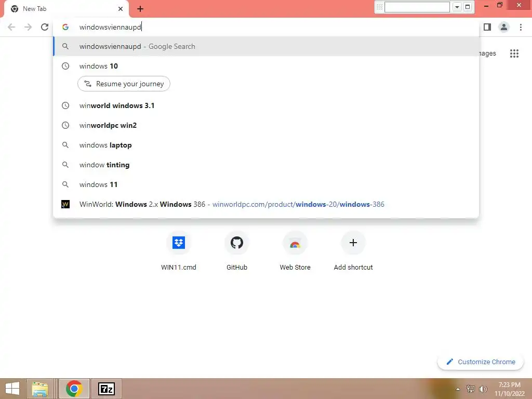Image resolution: width=532 pixels, height=399 pixels.
Task: Click the square button in title bar widget
Action: point(468,7)
